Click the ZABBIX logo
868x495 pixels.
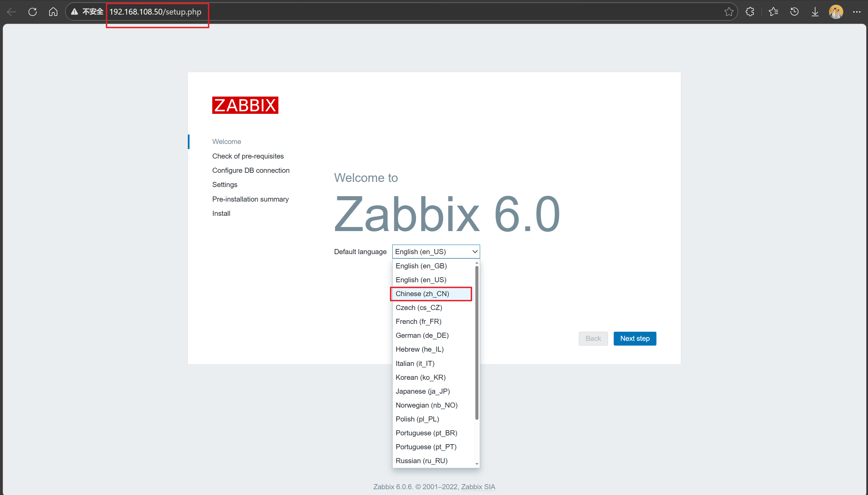point(245,105)
